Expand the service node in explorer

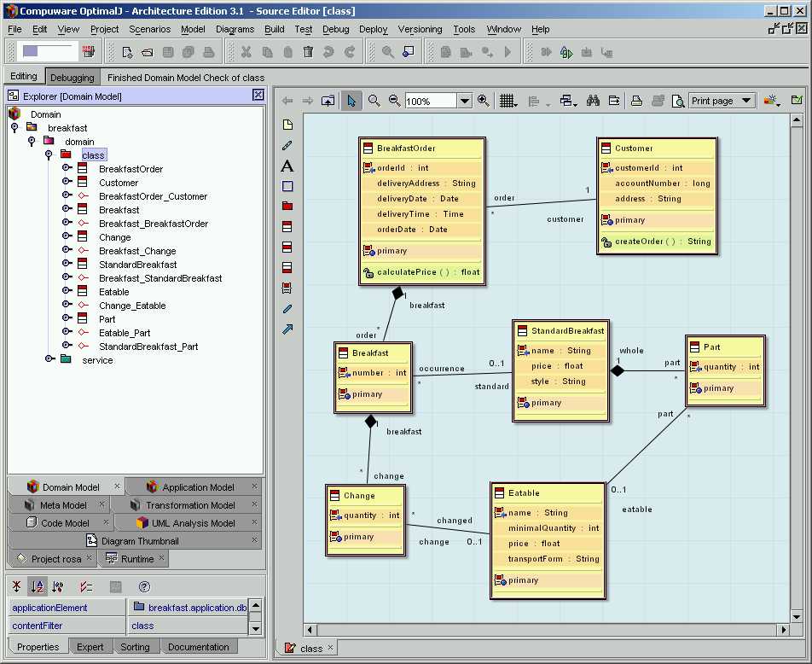pos(49,358)
